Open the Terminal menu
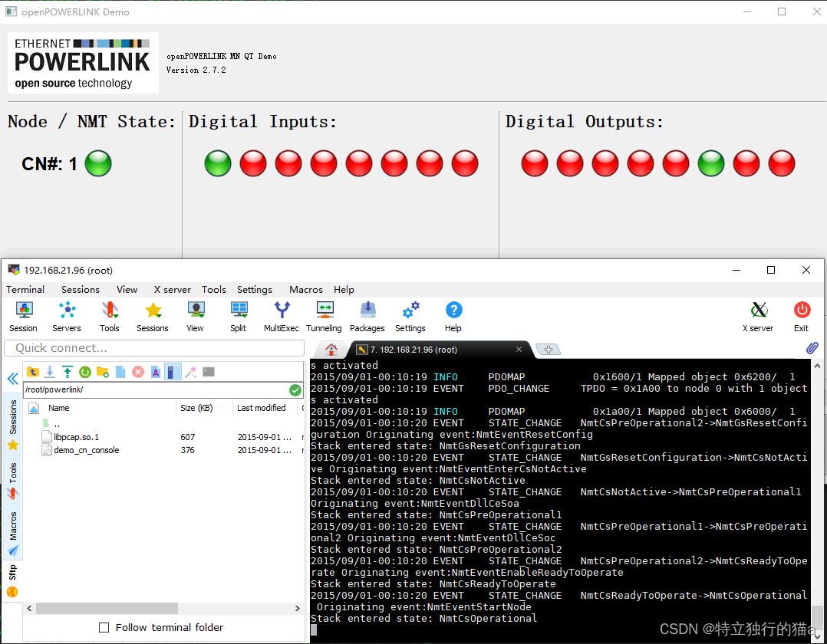 [x=25, y=289]
